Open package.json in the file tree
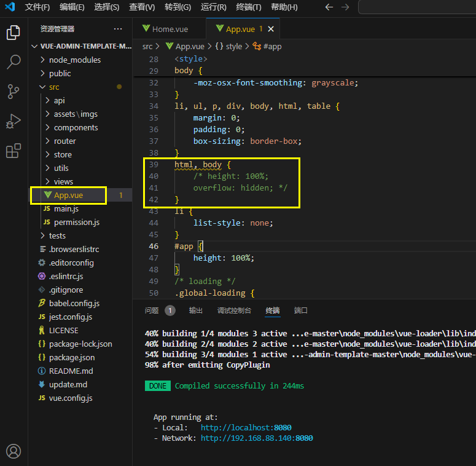The height and width of the screenshot is (466, 476). (x=71, y=357)
